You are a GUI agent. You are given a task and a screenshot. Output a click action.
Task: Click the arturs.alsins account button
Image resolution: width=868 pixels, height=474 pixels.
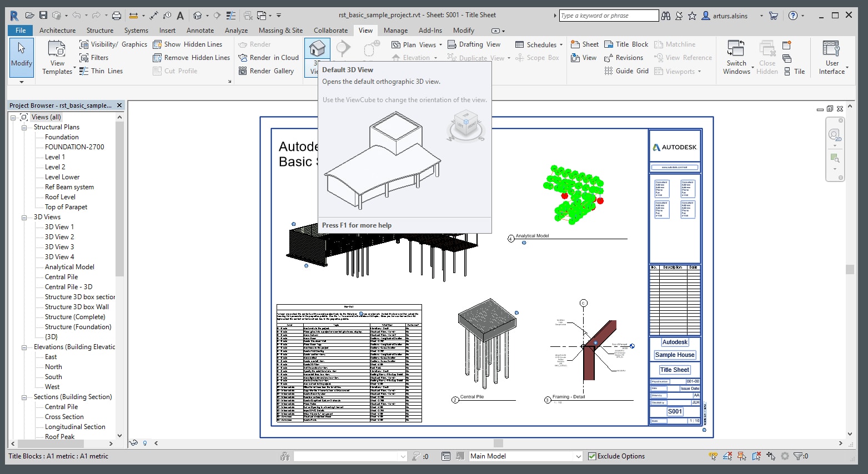(731, 16)
